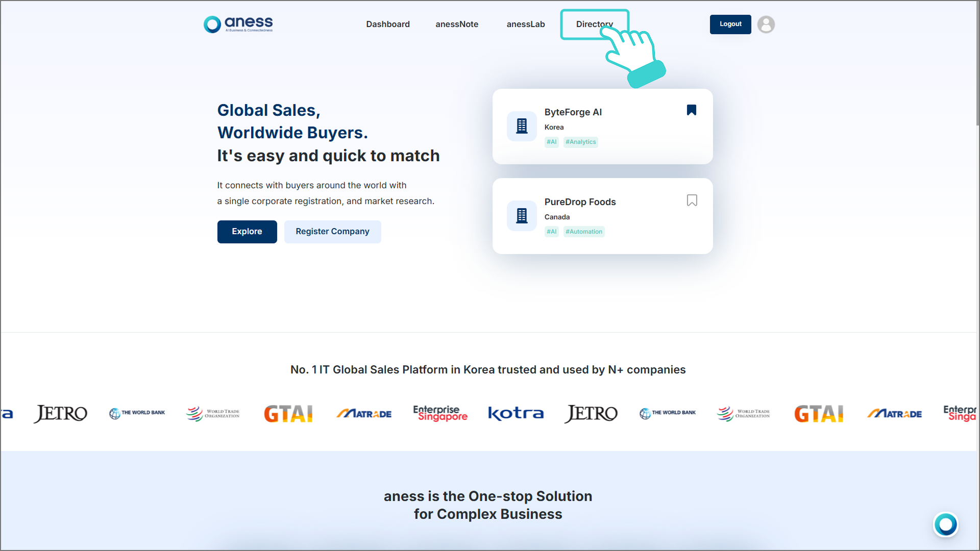Click the Explore button
The width and height of the screenshot is (980, 551).
tap(247, 232)
